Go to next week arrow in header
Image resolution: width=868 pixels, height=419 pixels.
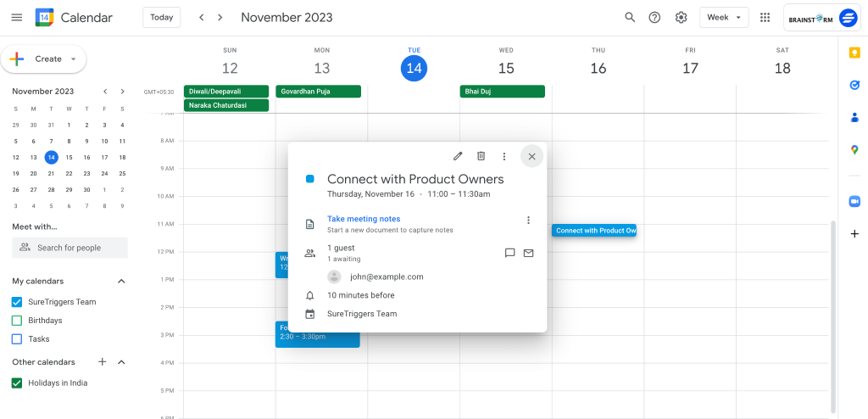pyautogui.click(x=220, y=17)
